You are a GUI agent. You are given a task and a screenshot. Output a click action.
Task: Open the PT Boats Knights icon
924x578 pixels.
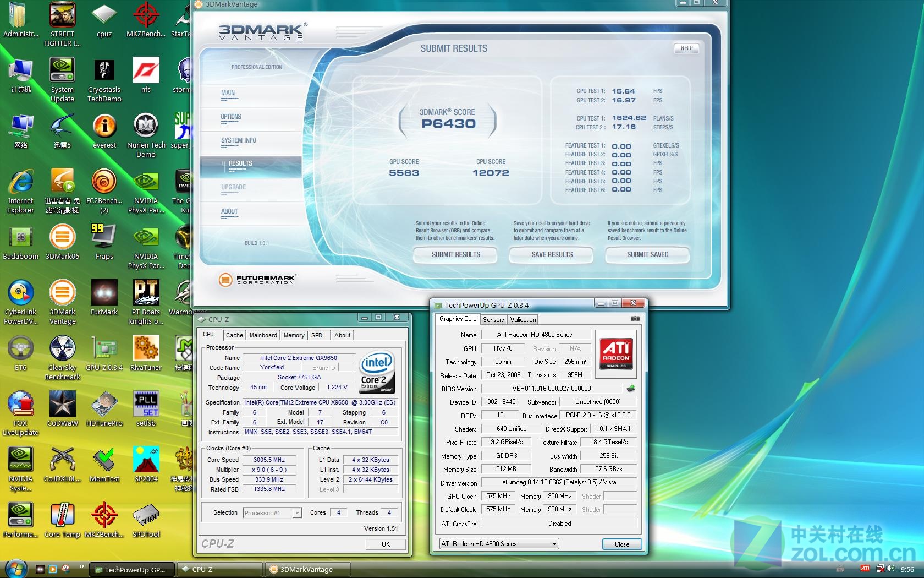point(146,303)
